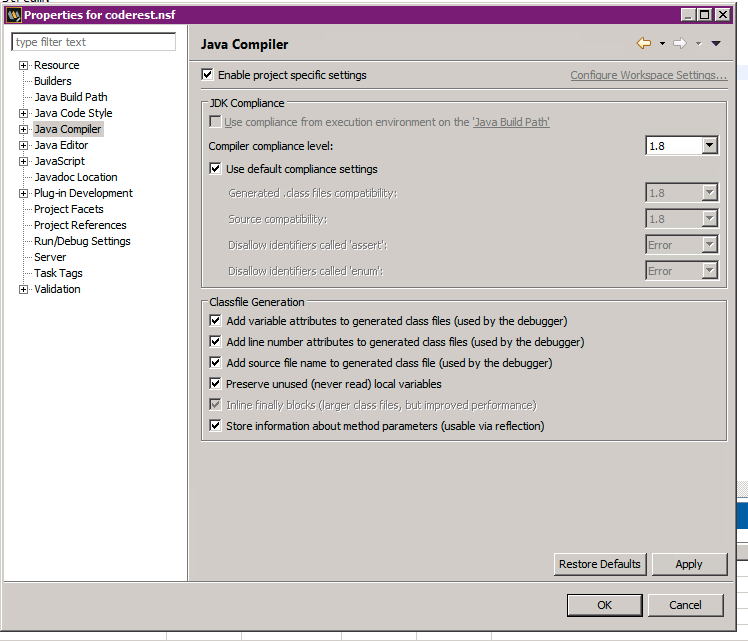Click the Restore Defaults button
Viewport: 748px width, 641px height.
599,564
